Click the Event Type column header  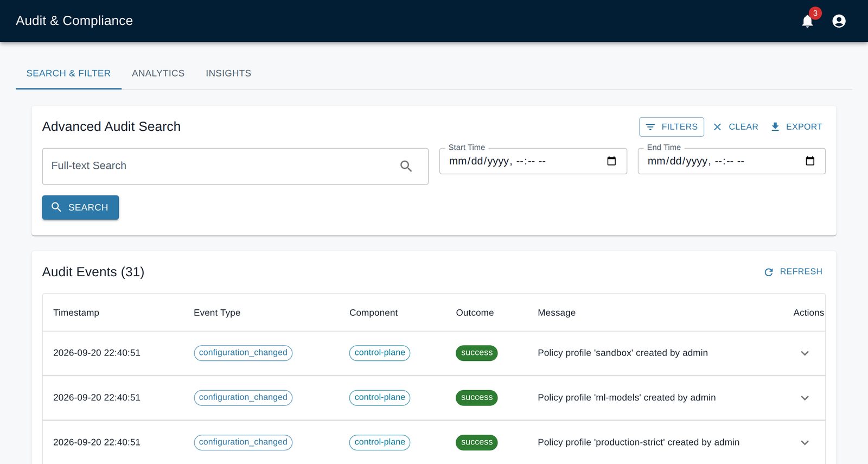point(217,313)
